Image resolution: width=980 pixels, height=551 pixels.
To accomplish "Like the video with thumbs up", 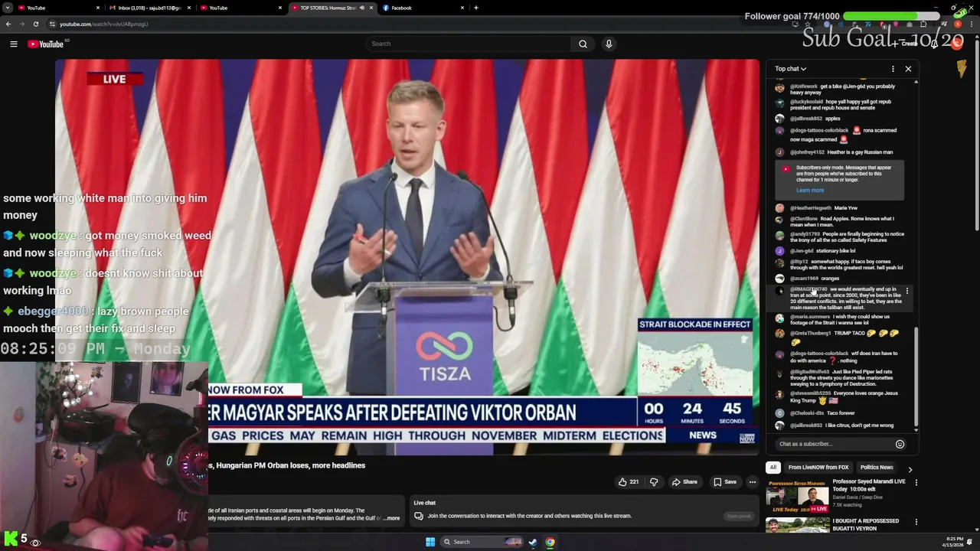I will 629,482.
